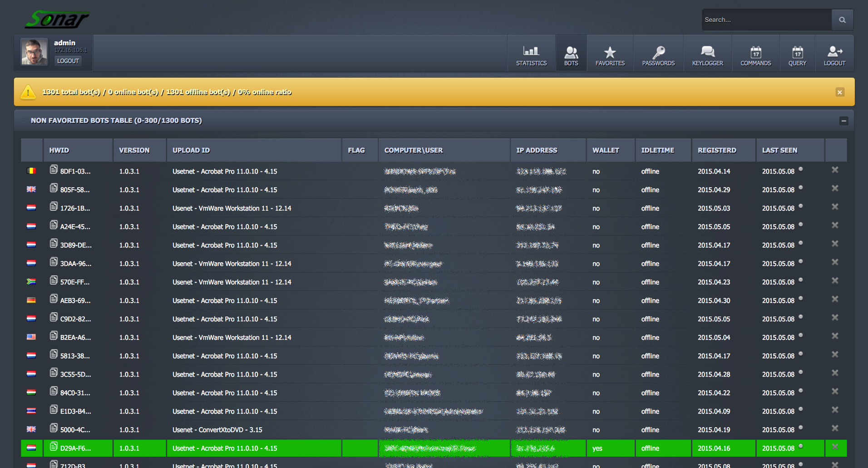Click the document icon beside 8DF1-03...
Screen dimensions: 868x468
pyautogui.click(x=54, y=170)
